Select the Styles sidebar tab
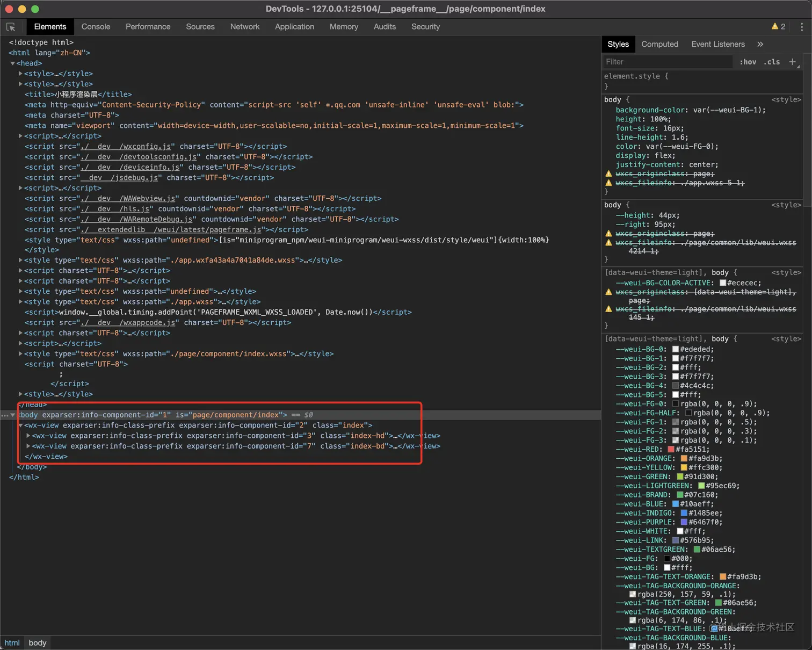Screen dimensions: 812x650 point(618,44)
